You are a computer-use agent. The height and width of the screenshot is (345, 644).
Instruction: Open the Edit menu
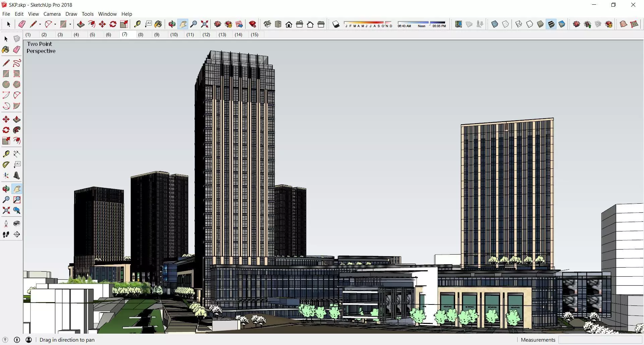[19, 14]
